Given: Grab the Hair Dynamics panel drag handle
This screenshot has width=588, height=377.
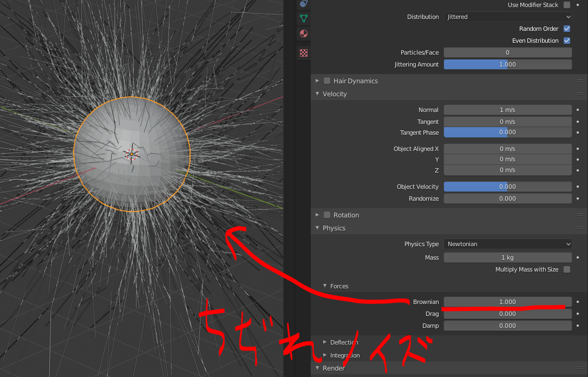Looking at the screenshot, I should pos(580,81).
